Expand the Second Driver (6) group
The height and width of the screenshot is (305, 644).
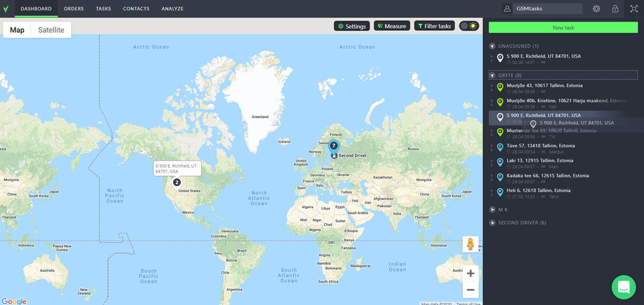point(492,223)
